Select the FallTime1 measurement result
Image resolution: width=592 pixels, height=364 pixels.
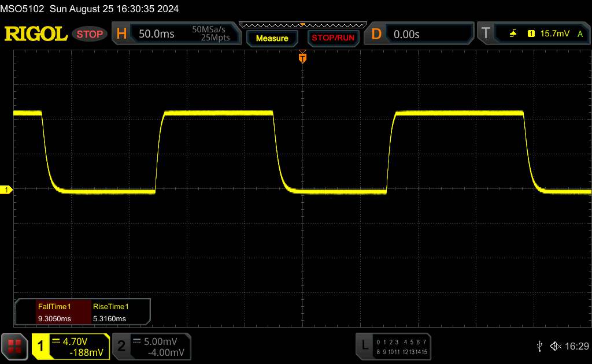(x=53, y=313)
